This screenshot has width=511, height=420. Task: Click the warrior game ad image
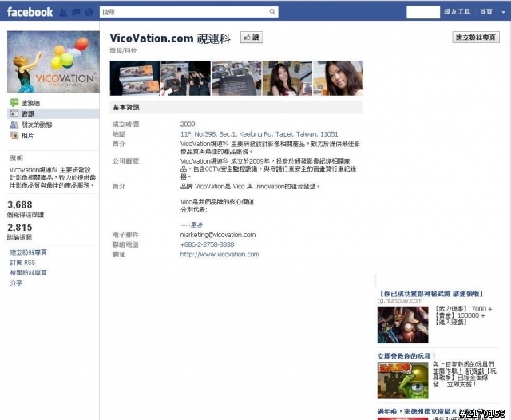click(402, 325)
